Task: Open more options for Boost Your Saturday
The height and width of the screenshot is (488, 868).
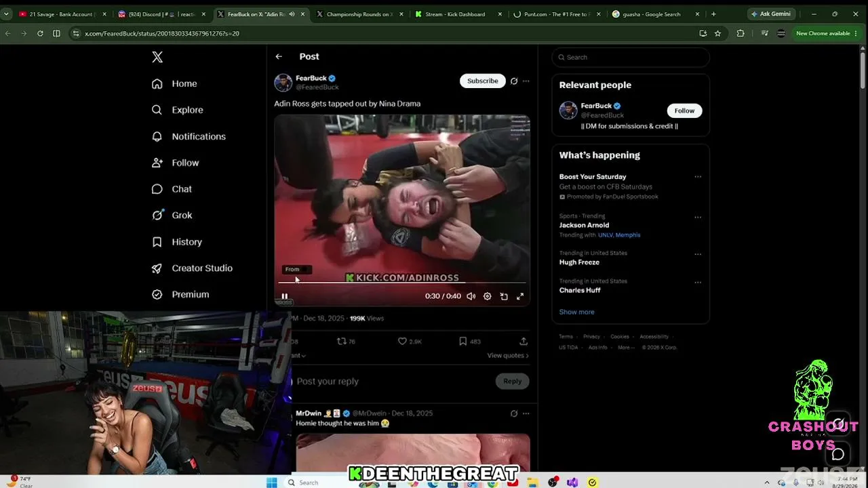Action: (x=698, y=177)
